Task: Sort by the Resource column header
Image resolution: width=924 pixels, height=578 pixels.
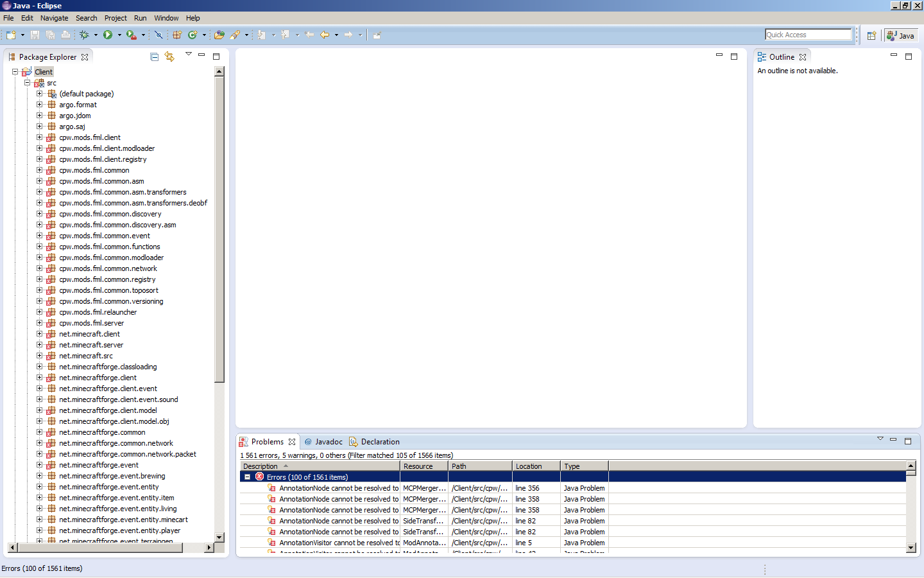Action: click(x=424, y=466)
